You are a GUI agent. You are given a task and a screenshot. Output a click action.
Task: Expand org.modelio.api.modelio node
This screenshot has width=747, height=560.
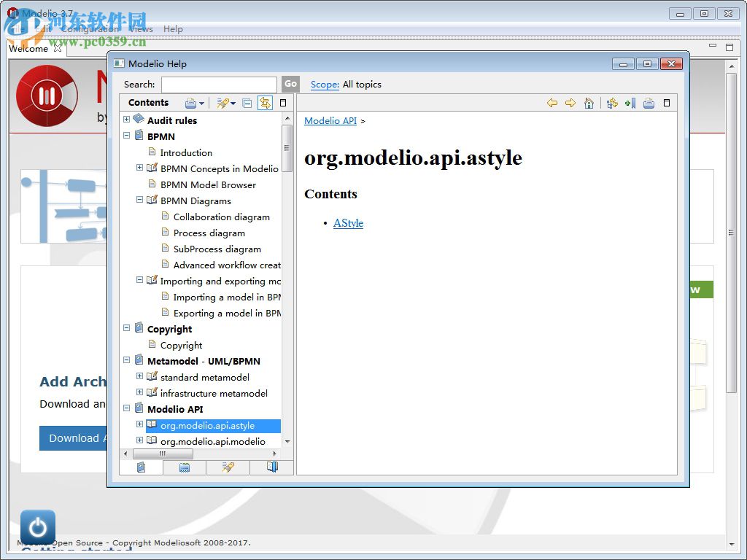[x=139, y=440]
